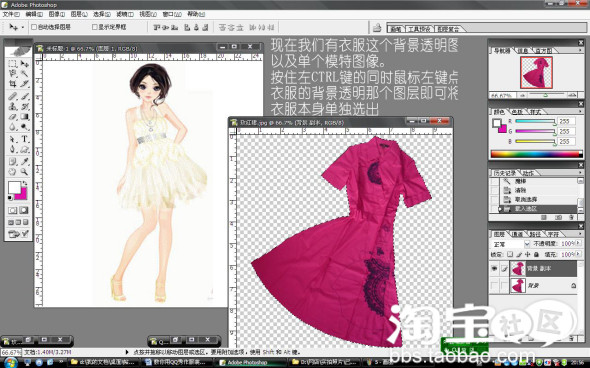Open the 编辑 menu
This screenshot has height=368, width=590.
click(x=34, y=14)
